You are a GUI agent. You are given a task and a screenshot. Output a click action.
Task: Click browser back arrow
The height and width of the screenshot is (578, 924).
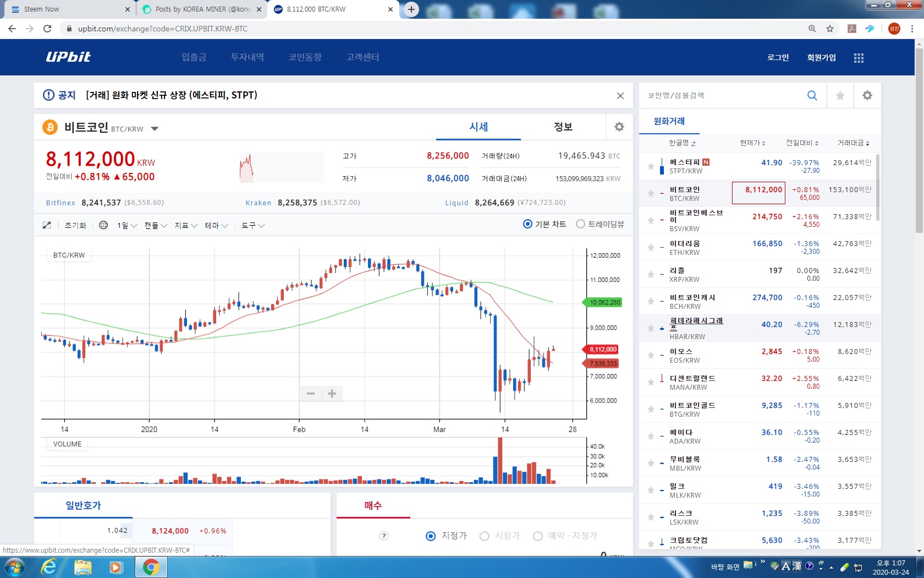coord(12,29)
